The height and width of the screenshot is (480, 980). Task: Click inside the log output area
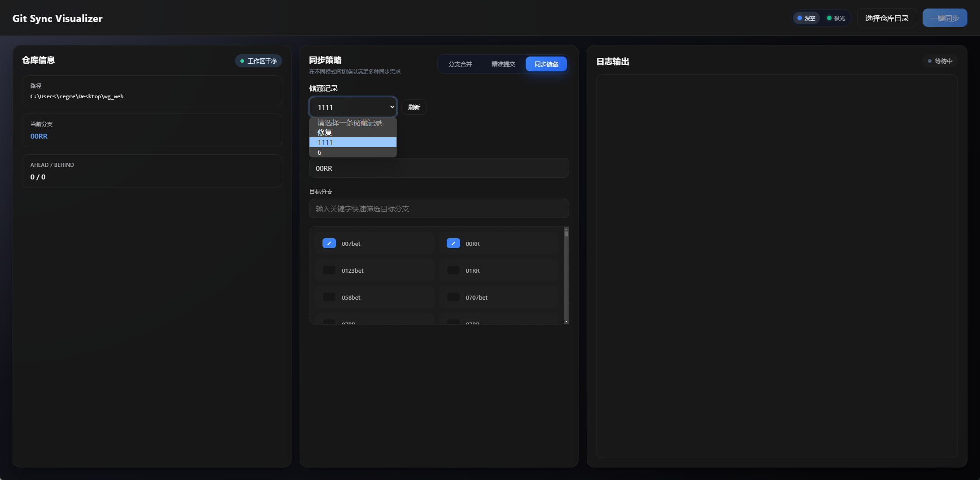[777, 266]
